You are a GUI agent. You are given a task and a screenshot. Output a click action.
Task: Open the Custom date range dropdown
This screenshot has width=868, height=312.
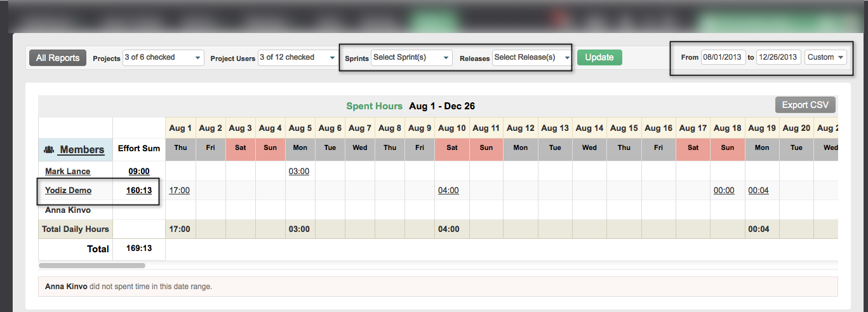[x=825, y=57]
